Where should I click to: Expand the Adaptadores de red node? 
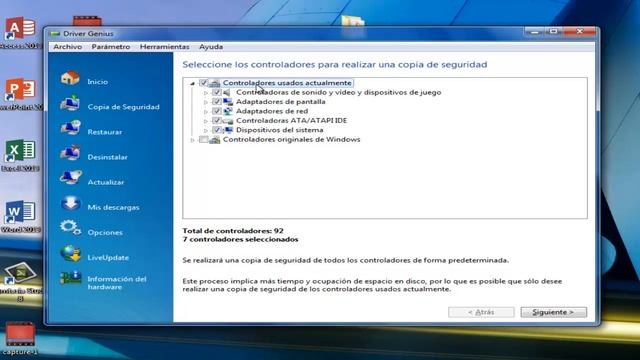tap(206, 111)
